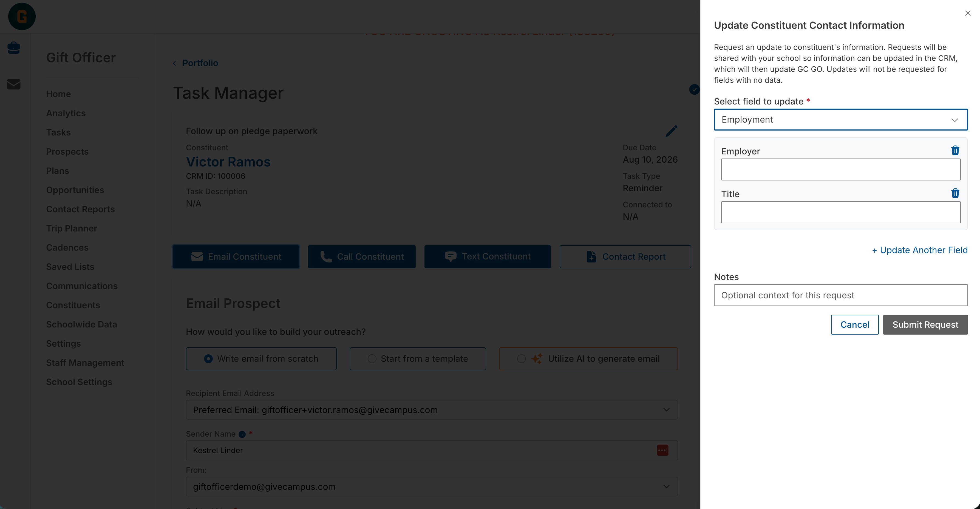Click Text Constituent button
The image size is (980, 509).
(x=487, y=257)
